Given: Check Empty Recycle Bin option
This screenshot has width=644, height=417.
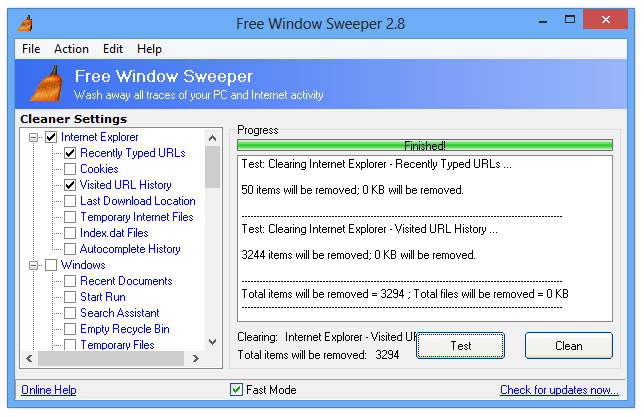Looking at the screenshot, I should coord(70,329).
